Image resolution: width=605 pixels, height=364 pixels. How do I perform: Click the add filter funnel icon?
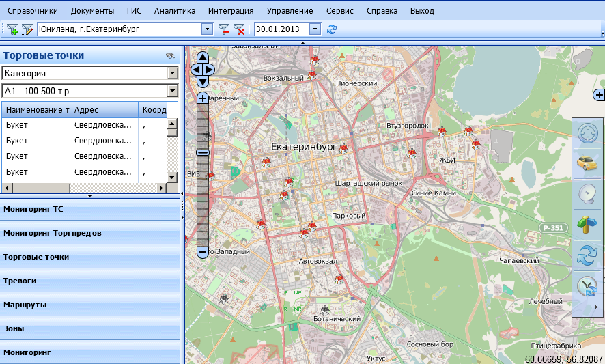click(x=12, y=29)
